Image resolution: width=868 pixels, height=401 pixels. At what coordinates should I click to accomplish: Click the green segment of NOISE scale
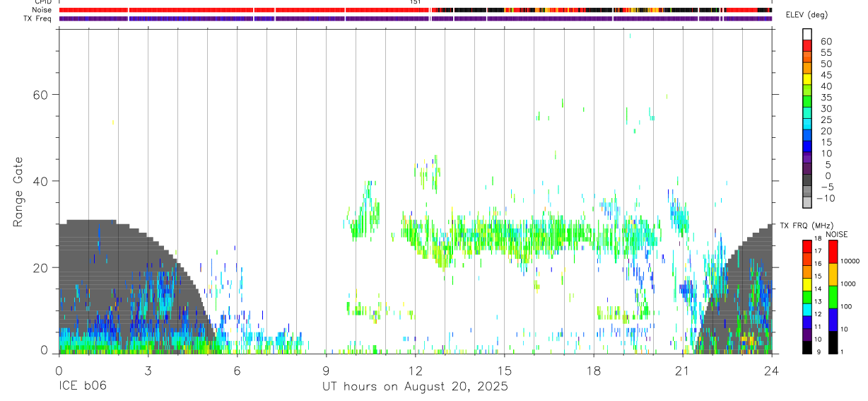(833, 297)
